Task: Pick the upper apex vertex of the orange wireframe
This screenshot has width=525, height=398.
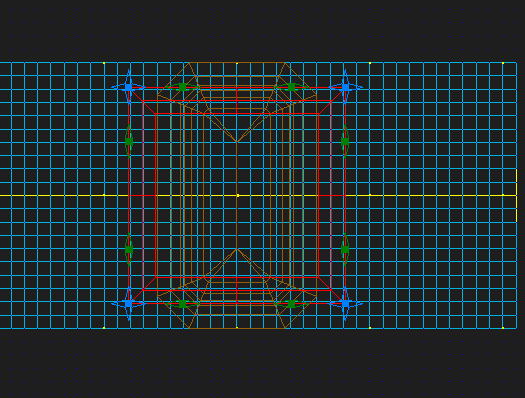Action: pyautogui.click(x=237, y=142)
